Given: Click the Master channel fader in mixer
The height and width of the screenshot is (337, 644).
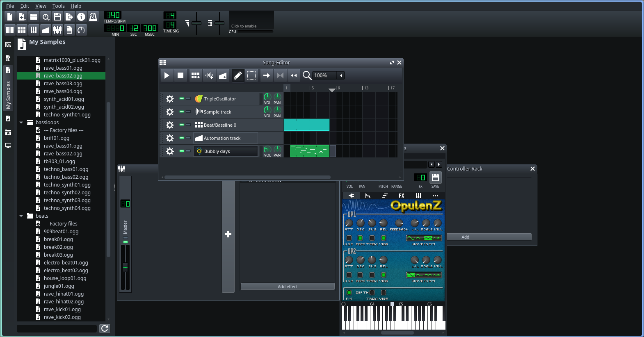Looking at the screenshot, I should (126, 267).
